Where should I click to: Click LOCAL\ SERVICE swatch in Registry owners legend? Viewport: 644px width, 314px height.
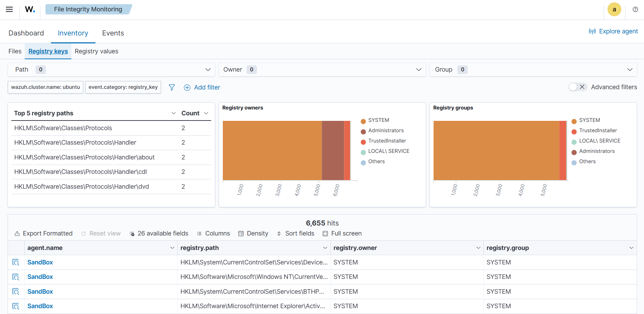(x=363, y=152)
